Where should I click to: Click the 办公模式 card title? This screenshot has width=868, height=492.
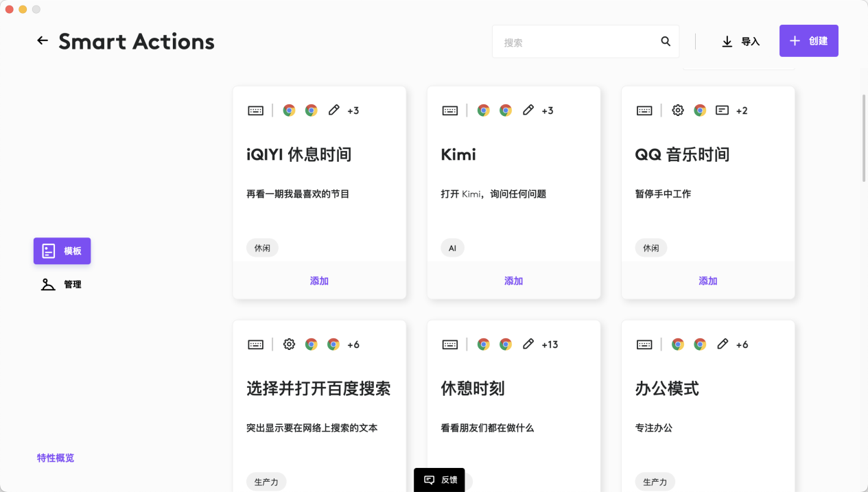click(667, 388)
